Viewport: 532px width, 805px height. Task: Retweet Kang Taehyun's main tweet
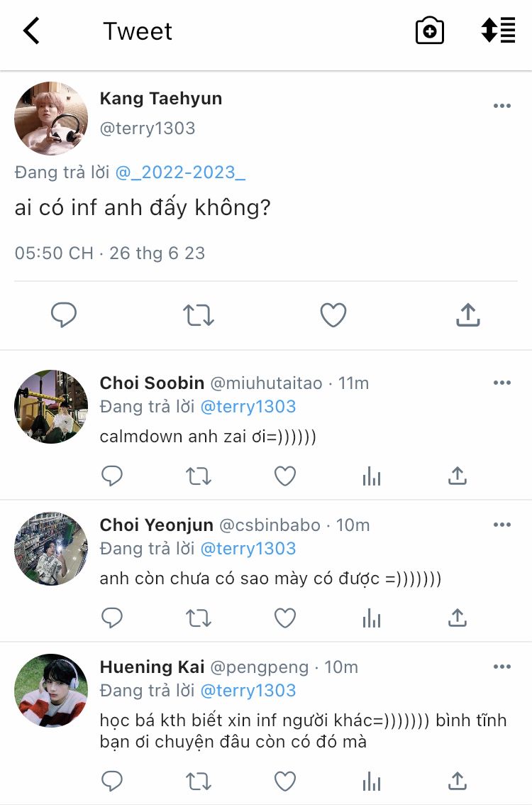pyautogui.click(x=199, y=315)
